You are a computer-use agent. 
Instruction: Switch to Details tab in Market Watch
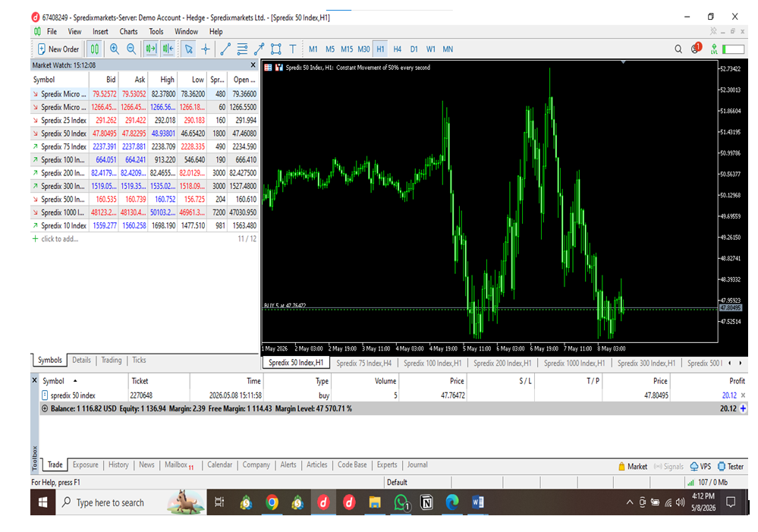pyautogui.click(x=81, y=360)
